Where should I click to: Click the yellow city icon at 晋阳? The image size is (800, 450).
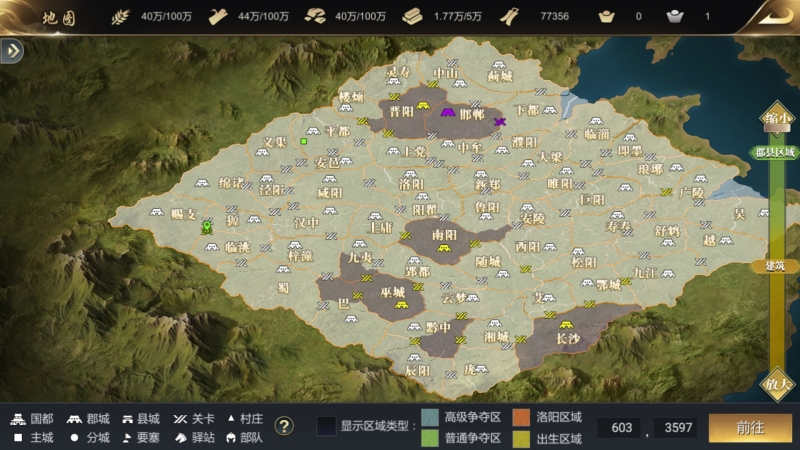[x=423, y=106]
